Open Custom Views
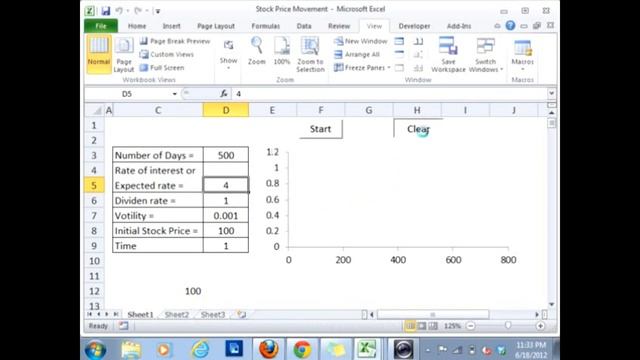Screen dimensions: 640x360 click(167, 54)
